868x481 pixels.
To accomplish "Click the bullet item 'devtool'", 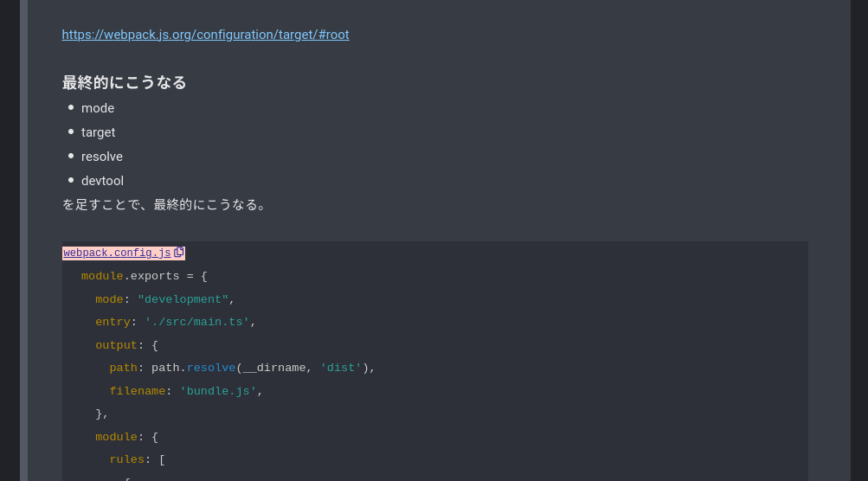I will (x=102, y=181).
